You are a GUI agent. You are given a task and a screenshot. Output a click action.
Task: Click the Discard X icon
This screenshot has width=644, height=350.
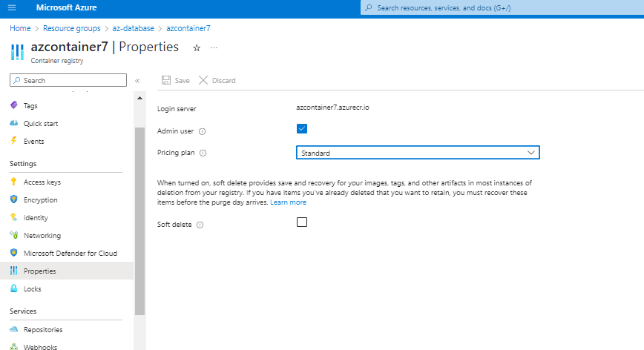tap(203, 80)
